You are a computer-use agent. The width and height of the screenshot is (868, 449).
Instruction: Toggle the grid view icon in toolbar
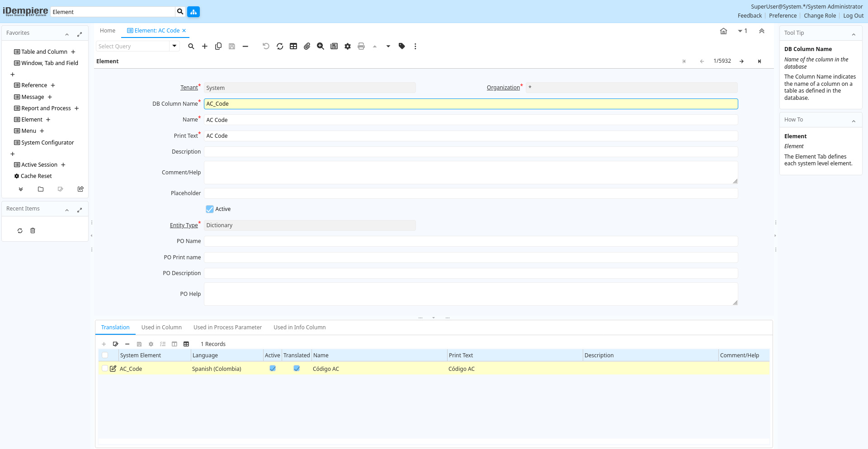[293, 46]
